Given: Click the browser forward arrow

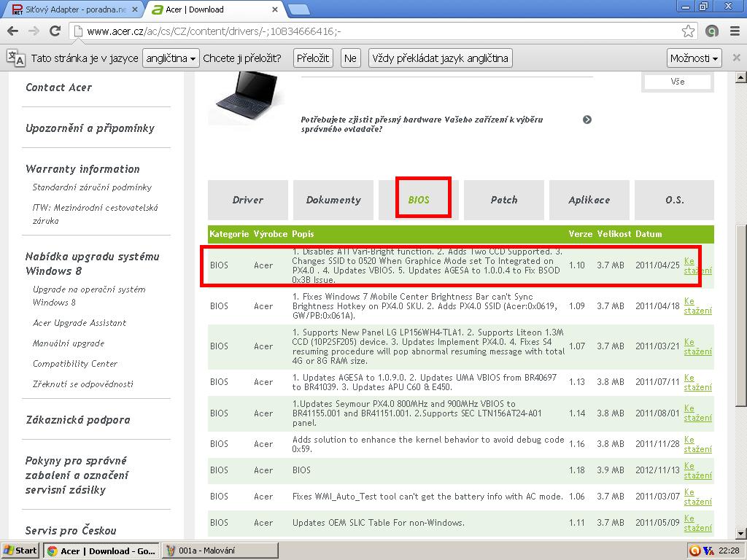Looking at the screenshot, I should (34, 31).
